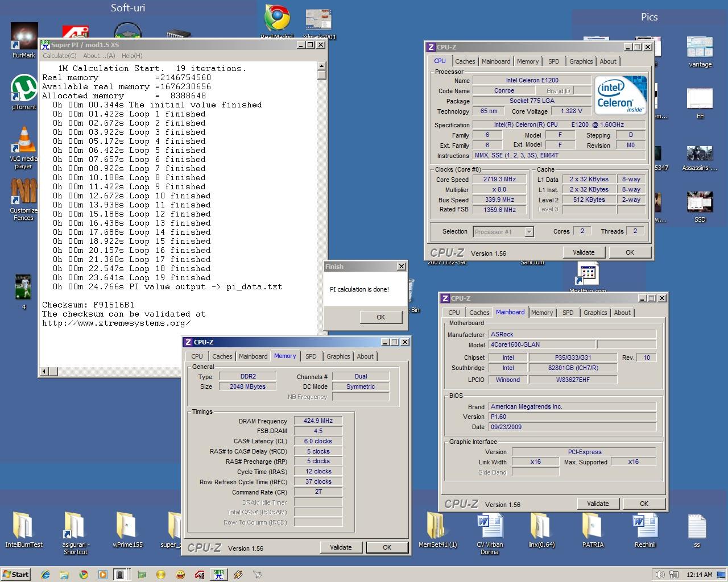Open the Help(H) menu in Super PI
Image resolution: width=728 pixels, height=582 pixels.
[x=132, y=56]
